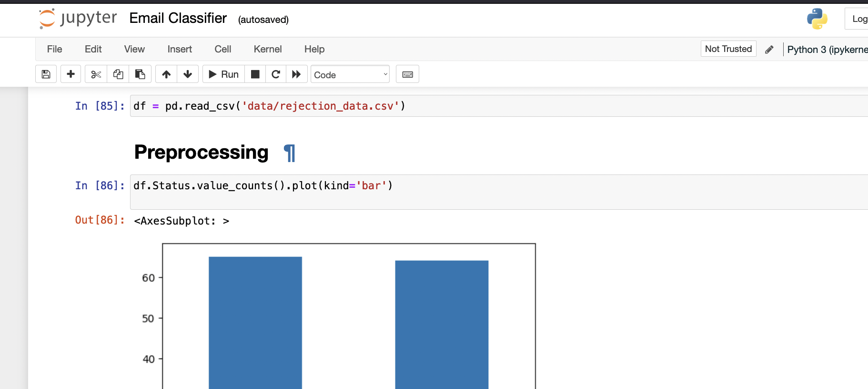Viewport: 868px width, 389px height.
Task: Click the In [85] prompt
Action: (100, 106)
